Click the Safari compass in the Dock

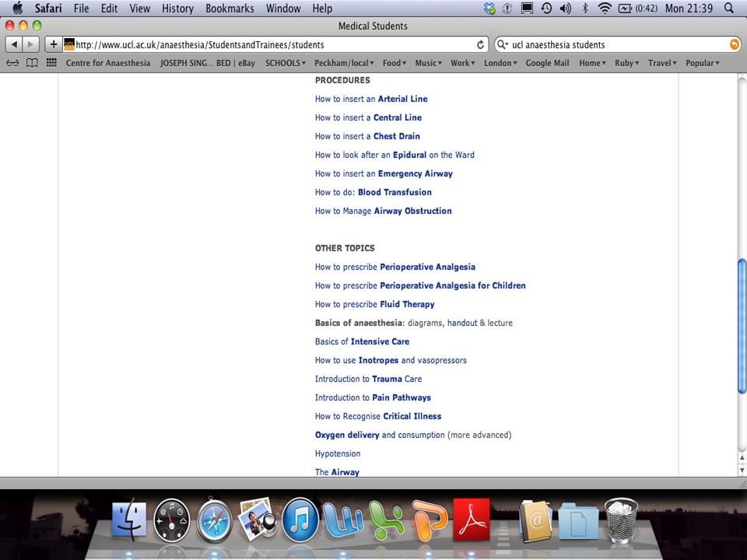click(x=215, y=520)
